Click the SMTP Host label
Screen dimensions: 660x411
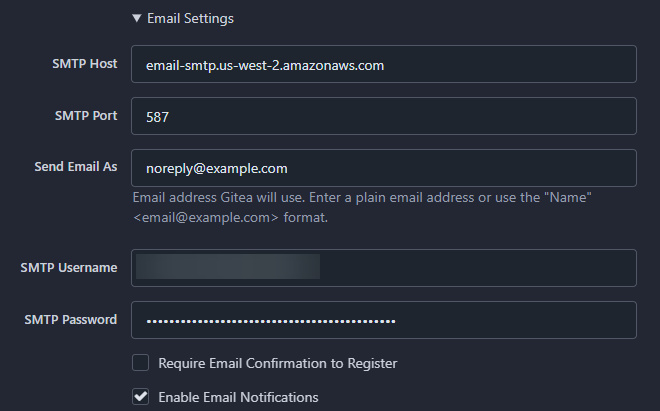pyautogui.click(x=85, y=64)
